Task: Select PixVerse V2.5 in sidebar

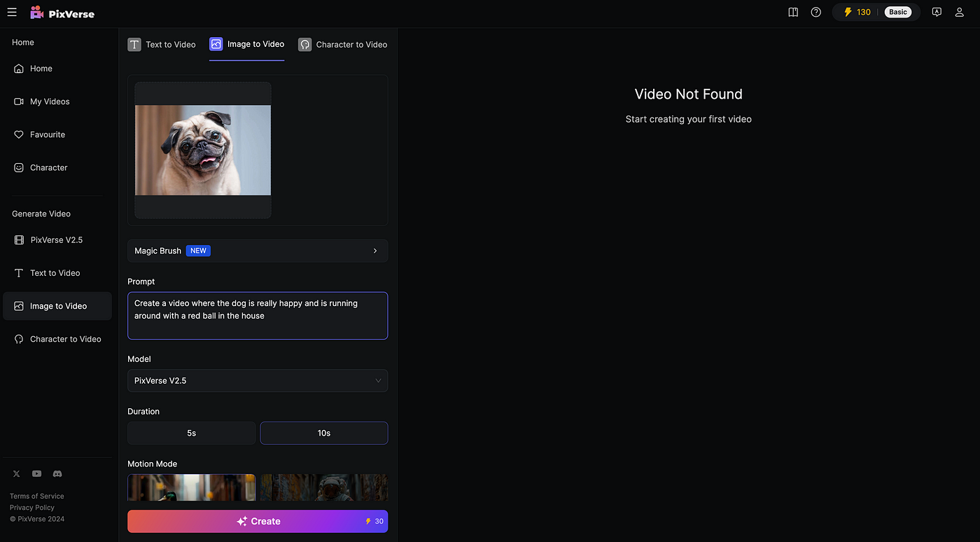Action: 57,239
